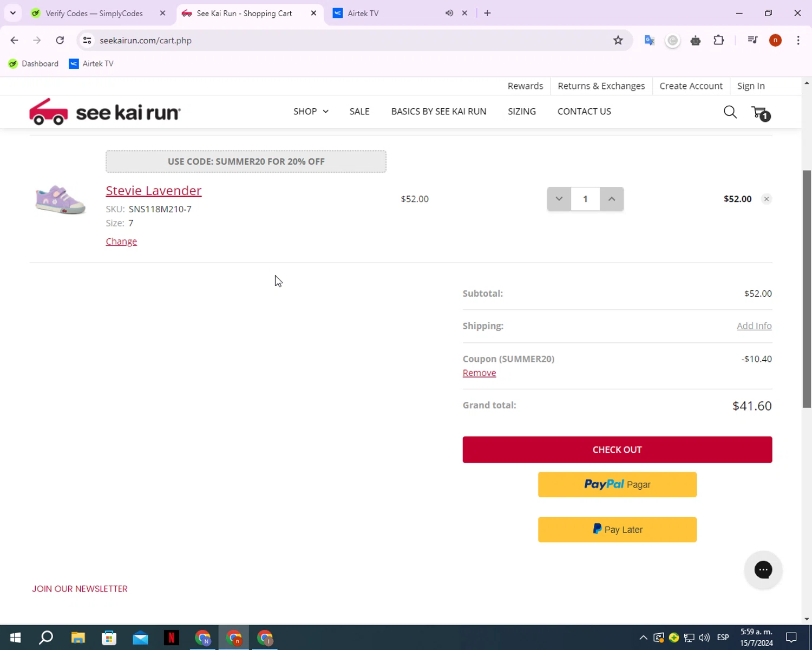Click Change under Stevie Lavender
812x650 pixels.
(121, 241)
